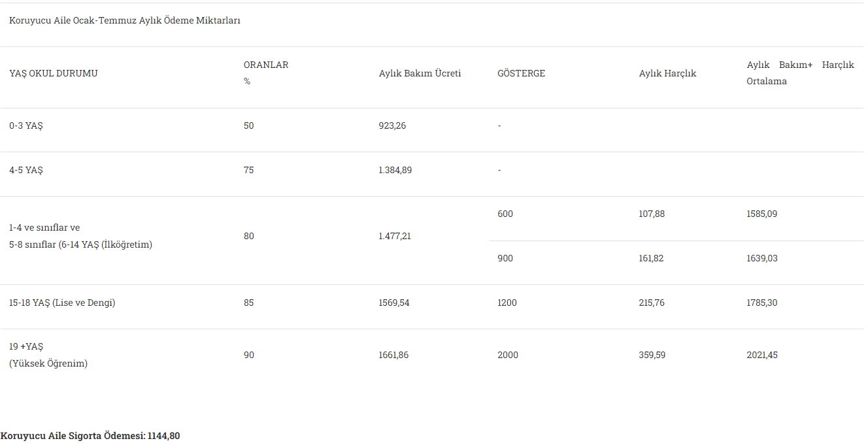
Task: Select the Aylık Bakım Ücreti header
Action: pyautogui.click(x=420, y=73)
